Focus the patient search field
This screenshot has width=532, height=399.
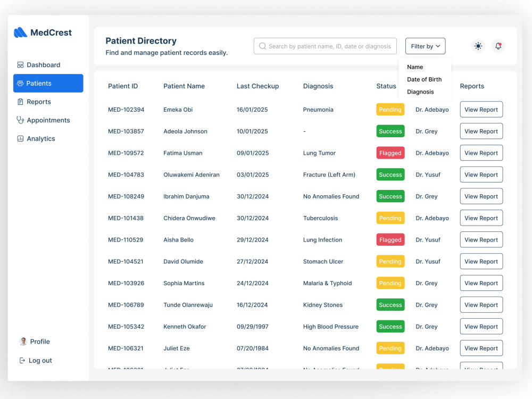[x=325, y=46]
